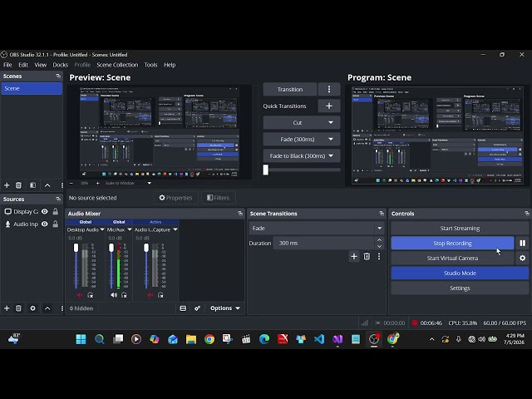Image resolution: width=532 pixels, height=399 pixels.
Task: Start the Virtual Camera
Action: 452,258
